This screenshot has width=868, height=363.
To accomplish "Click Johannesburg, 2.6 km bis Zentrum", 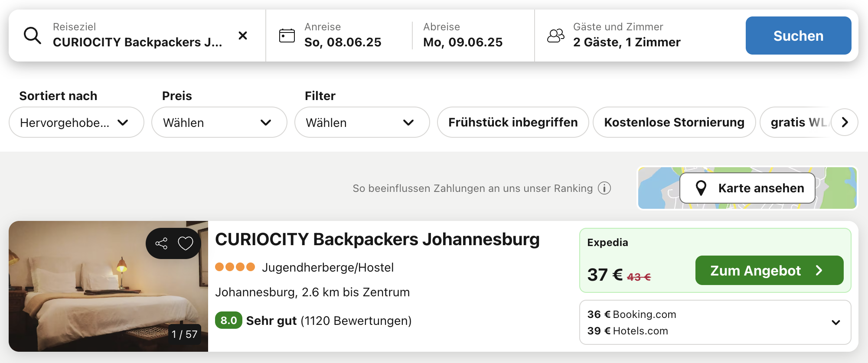I will [x=312, y=292].
